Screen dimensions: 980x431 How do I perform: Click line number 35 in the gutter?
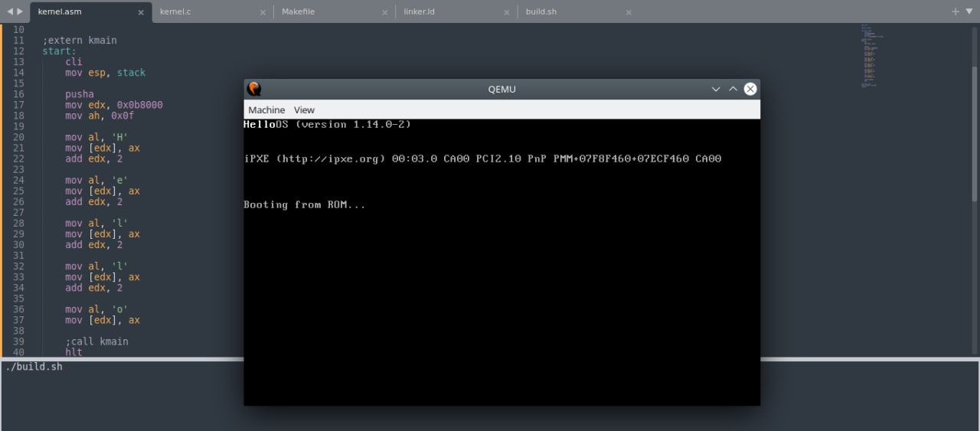(18, 299)
